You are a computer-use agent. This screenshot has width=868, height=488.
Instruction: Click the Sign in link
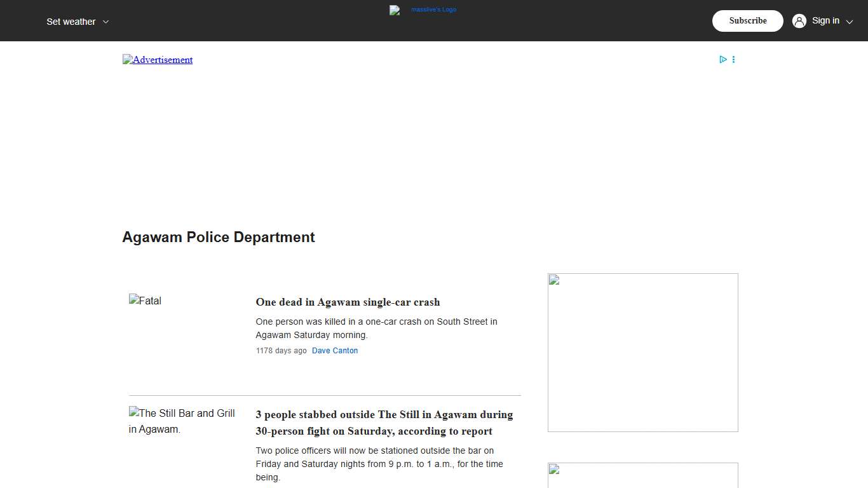click(x=825, y=20)
